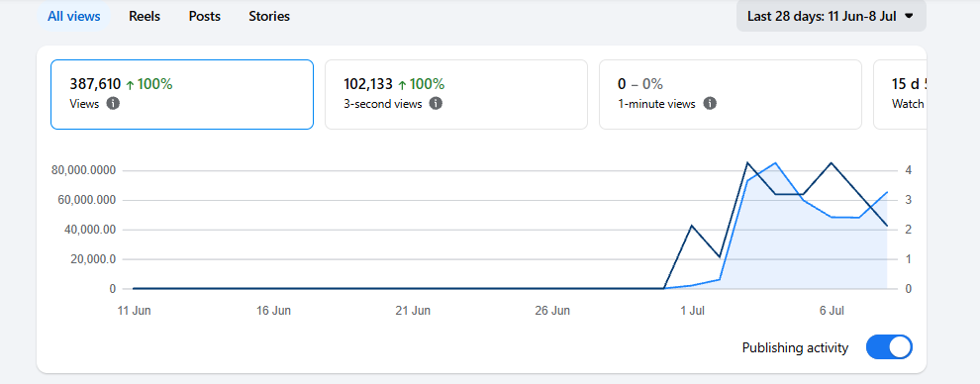The width and height of the screenshot is (980, 384).
Task: Select the partially visible Watch time card
Action: [x=900, y=94]
